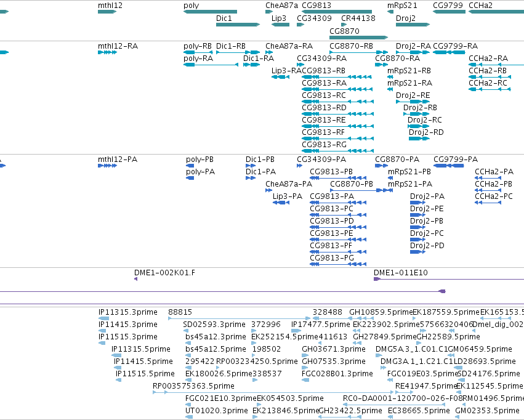Open the mRpS21 gene label

[x=402, y=6]
